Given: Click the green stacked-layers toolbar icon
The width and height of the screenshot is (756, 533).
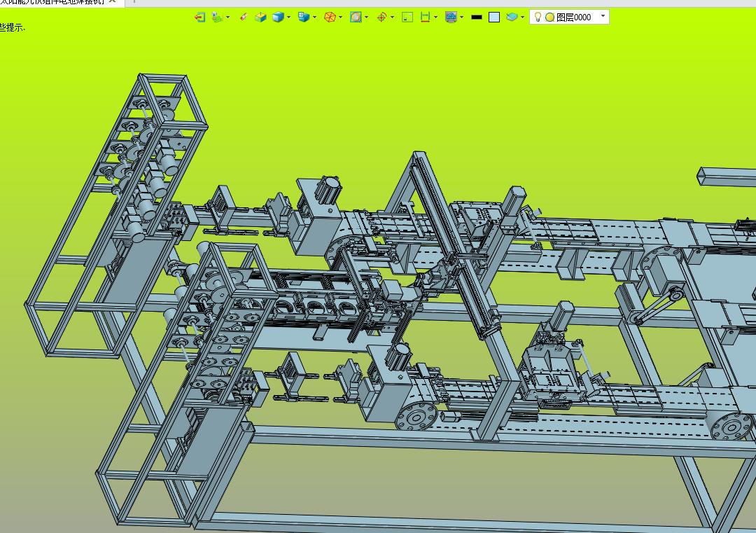Looking at the screenshot, I should [218, 18].
